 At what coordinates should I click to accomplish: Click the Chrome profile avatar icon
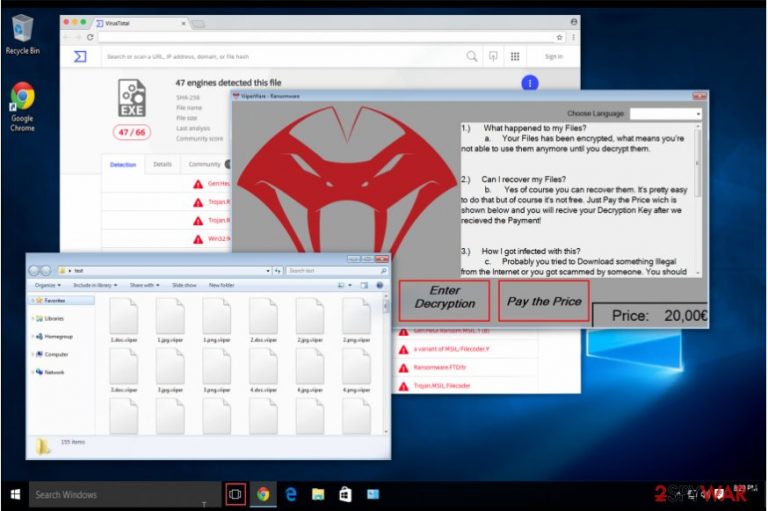coord(574,22)
